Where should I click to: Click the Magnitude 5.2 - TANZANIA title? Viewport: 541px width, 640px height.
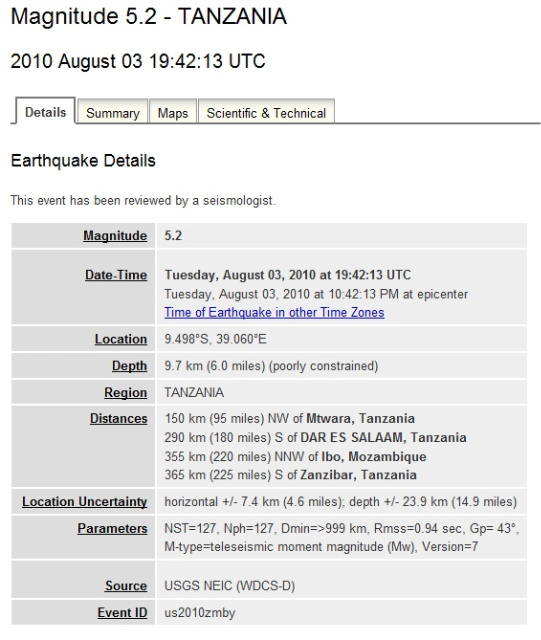149,16
